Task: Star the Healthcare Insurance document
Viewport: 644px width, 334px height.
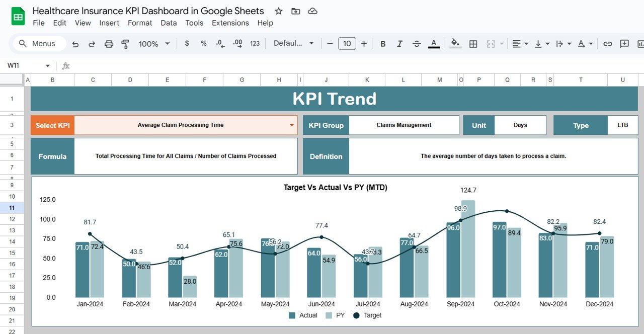Action: (x=279, y=11)
